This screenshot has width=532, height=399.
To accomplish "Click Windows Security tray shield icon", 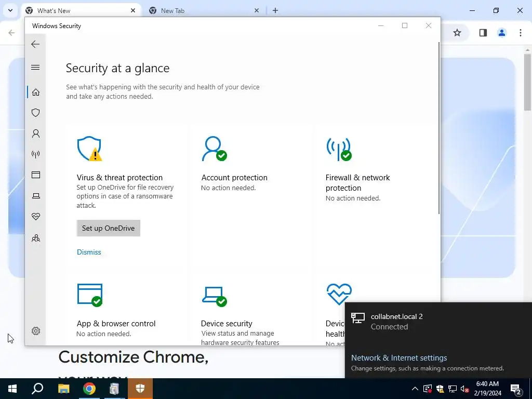I will click(440, 389).
